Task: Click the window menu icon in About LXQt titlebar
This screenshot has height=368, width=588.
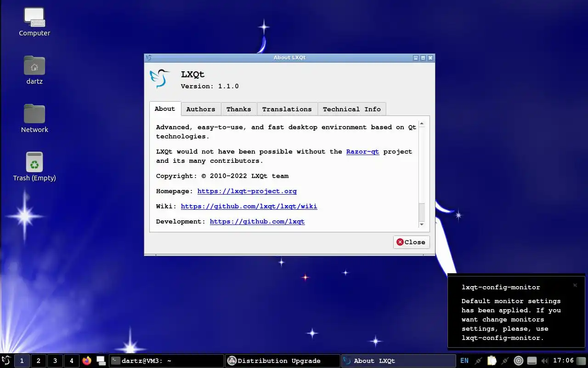Action: pyautogui.click(x=148, y=57)
